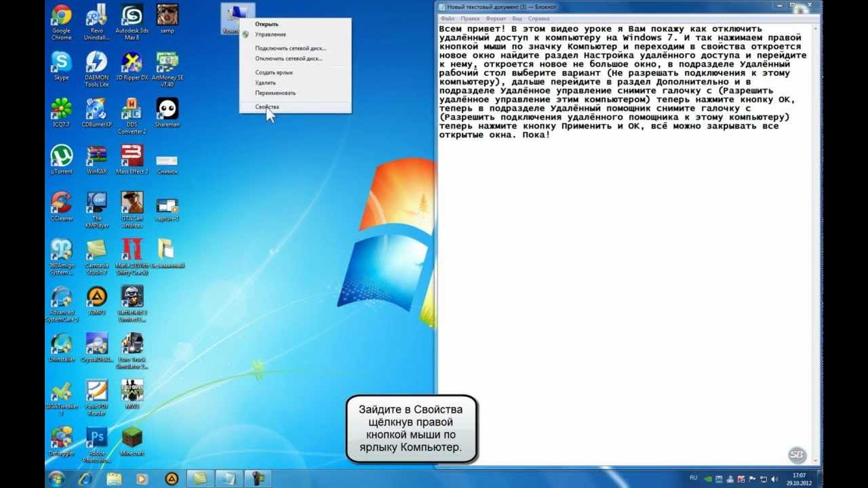Image resolution: width=868 pixels, height=488 pixels.
Task: Select Battlefield 3 desktop icon
Action: coord(132,304)
